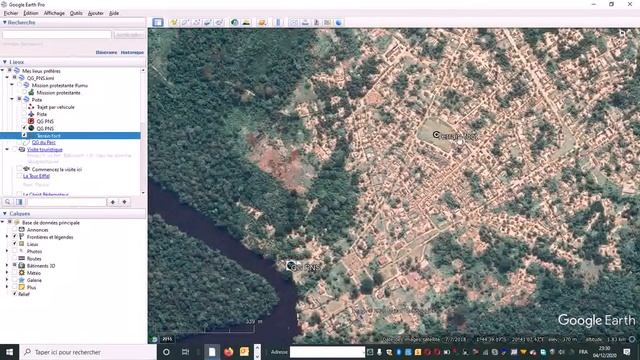640x360 pixels.
Task: Open the planets switcher icon
Action: point(262,22)
